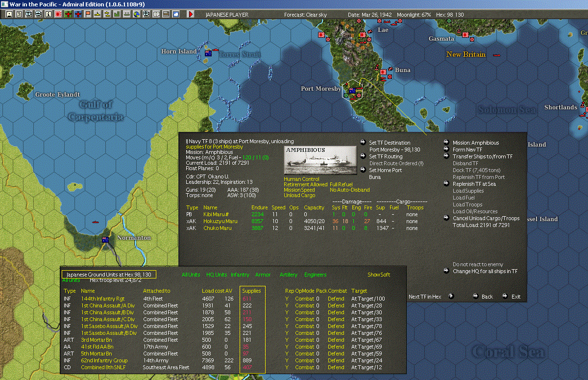Click Form New TF
Screen dimensions: 588x380
[x=467, y=150]
